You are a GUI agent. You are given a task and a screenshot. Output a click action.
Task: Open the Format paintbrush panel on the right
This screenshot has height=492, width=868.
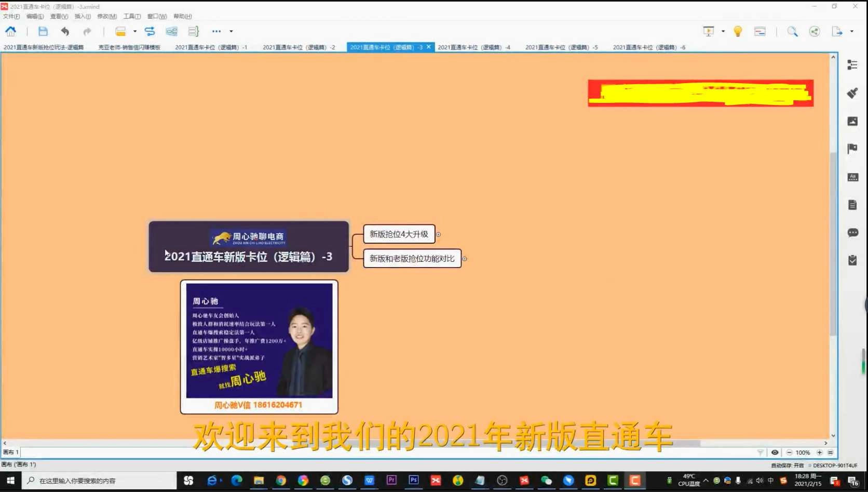[852, 93]
